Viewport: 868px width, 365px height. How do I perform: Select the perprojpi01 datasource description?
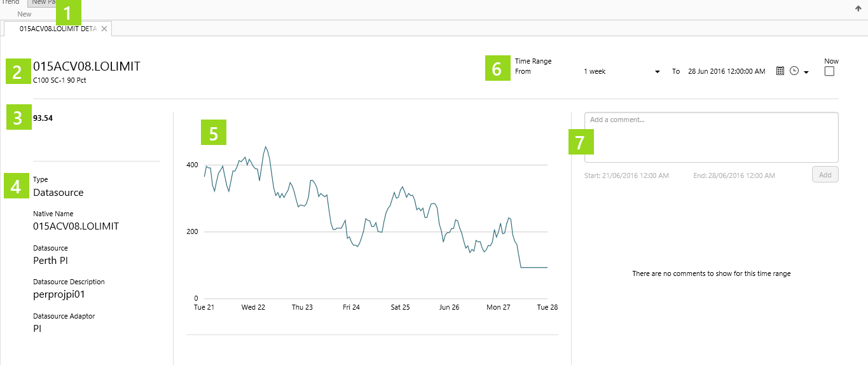click(59, 294)
